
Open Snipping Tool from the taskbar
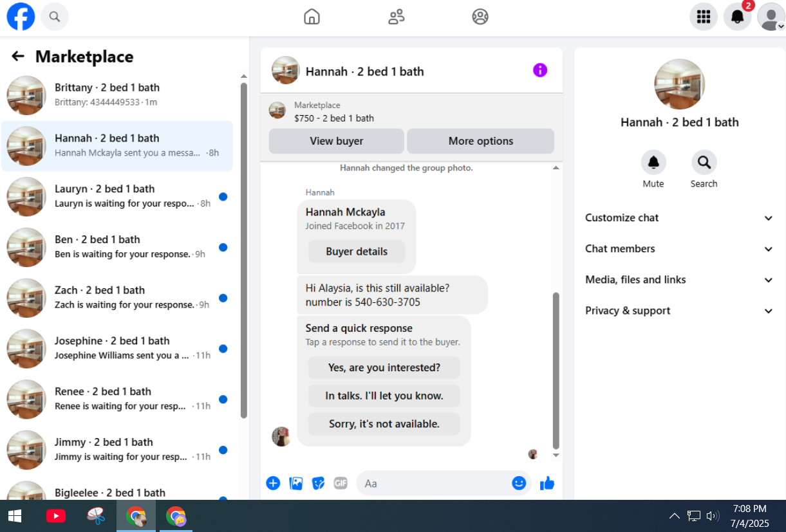point(96,516)
